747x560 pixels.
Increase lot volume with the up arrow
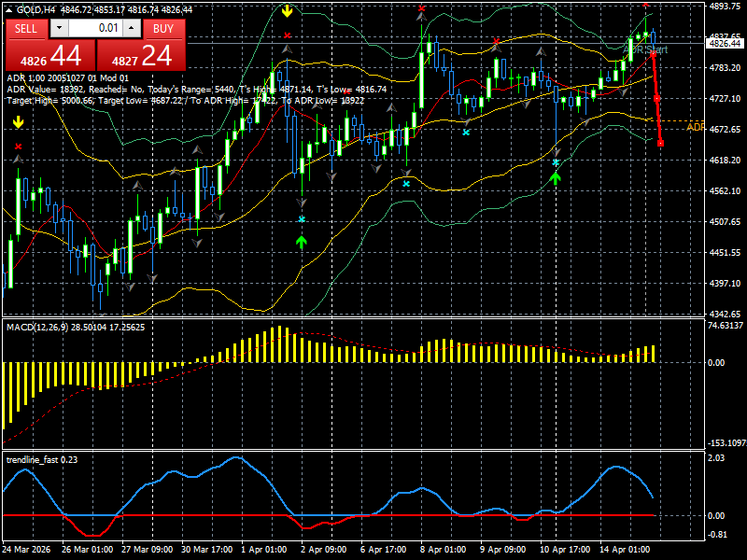pyautogui.click(x=132, y=28)
